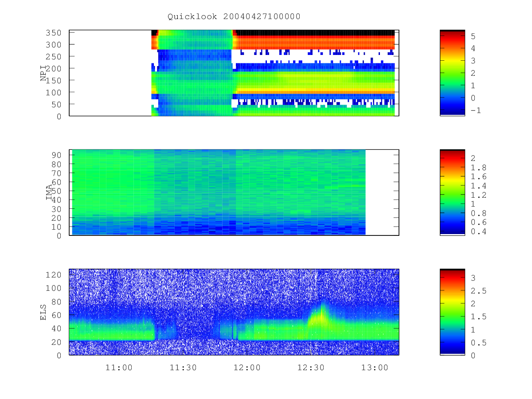Click the 11:00 time axis label

120,368
